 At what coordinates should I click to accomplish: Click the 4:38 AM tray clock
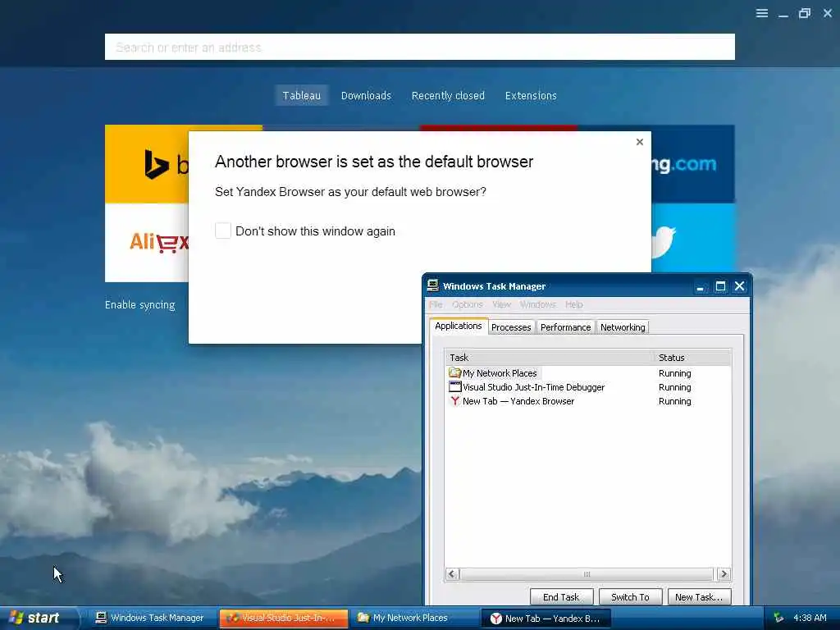tap(810, 618)
